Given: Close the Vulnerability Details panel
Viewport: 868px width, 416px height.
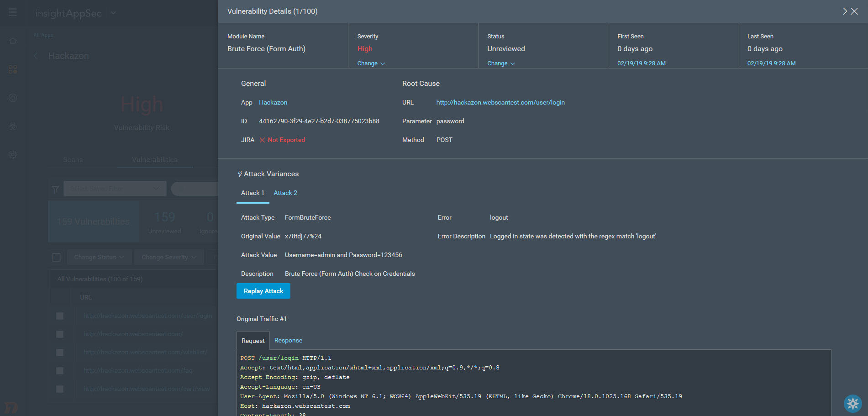Looking at the screenshot, I should tap(854, 11).
